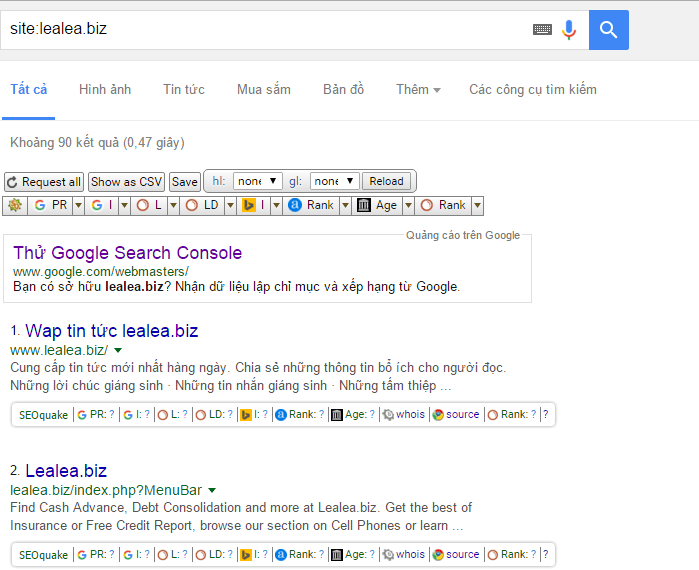Image resolution: width=699 pixels, height=570 pixels.
Task: Switch to the Hình ảnh tab
Action: (105, 90)
